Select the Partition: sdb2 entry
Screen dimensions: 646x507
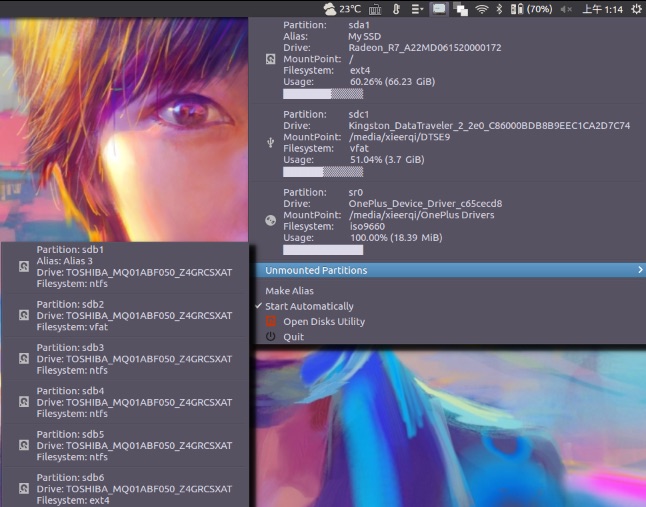[125, 315]
